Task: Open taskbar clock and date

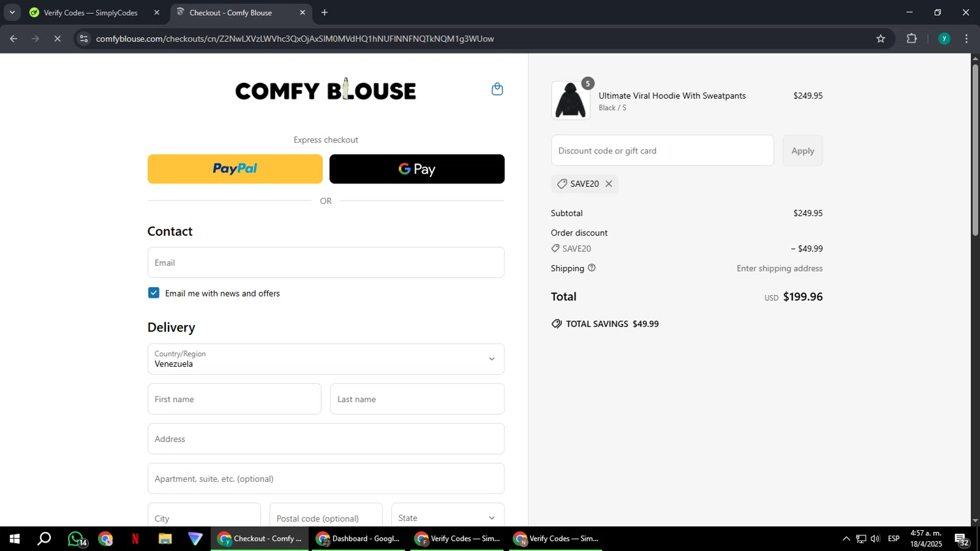Action: (926, 539)
